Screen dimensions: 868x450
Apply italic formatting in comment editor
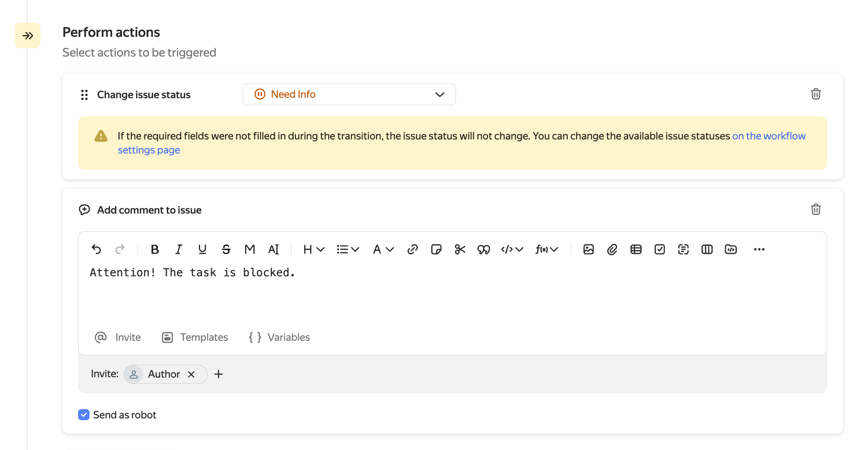[178, 250]
